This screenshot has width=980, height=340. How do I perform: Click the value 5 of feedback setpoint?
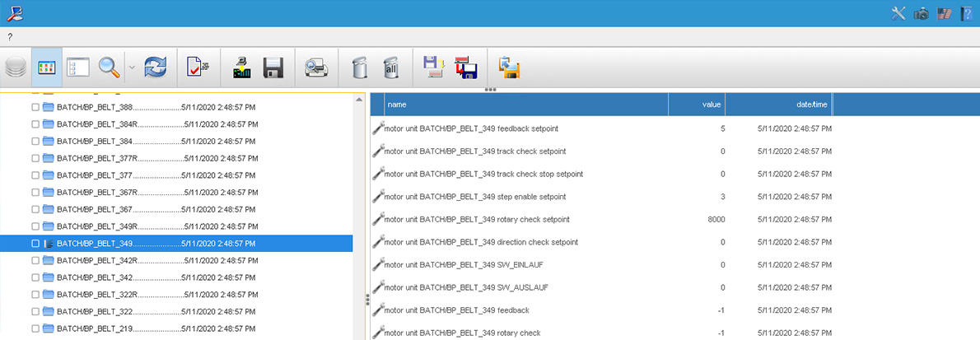(x=722, y=128)
